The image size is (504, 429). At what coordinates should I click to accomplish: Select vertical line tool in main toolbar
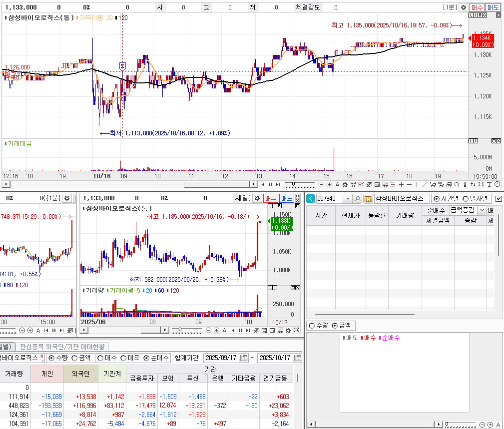[x=417, y=184]
